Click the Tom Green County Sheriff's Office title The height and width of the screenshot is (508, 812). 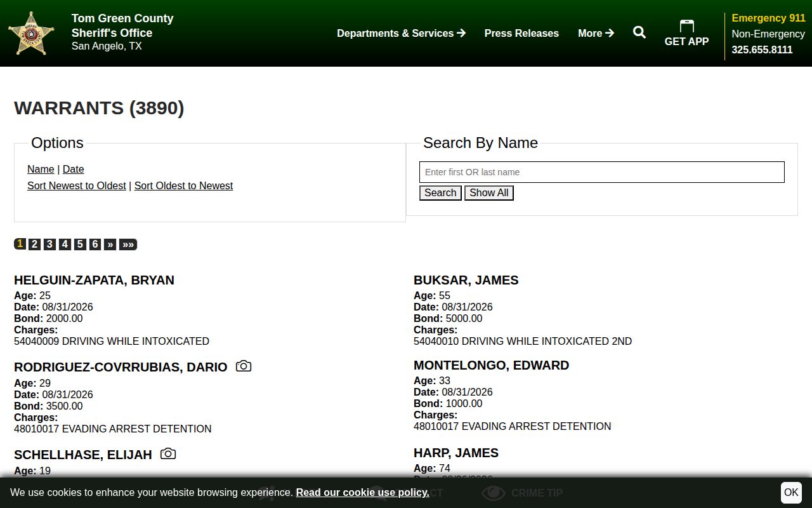(122, 25)
